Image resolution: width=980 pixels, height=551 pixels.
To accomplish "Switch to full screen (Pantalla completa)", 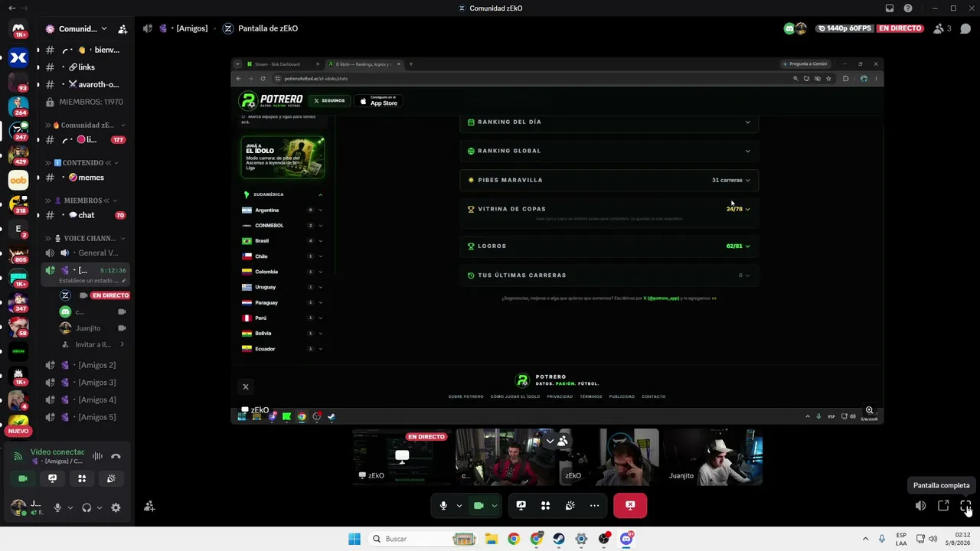I will pos(965,506).
